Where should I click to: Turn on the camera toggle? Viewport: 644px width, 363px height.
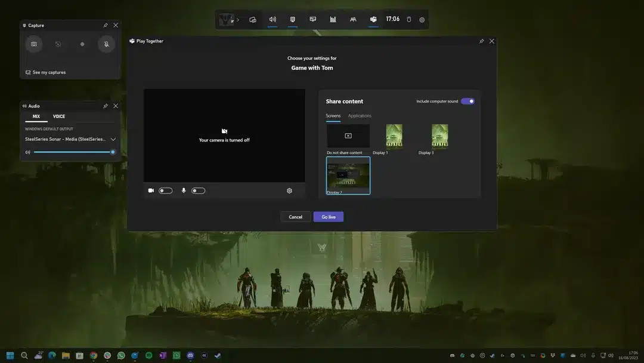[x=166, y=190]
